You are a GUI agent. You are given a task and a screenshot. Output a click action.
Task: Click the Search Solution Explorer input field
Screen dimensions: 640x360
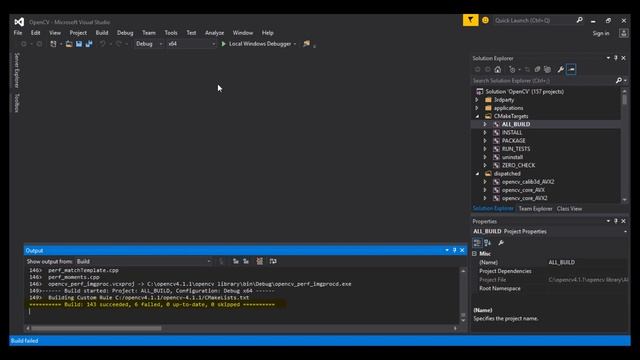coord(543,80)
